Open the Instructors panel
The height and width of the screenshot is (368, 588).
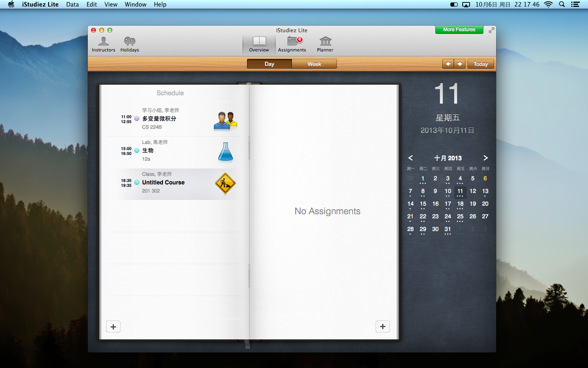pyautogui.click(x=103, y=44)
